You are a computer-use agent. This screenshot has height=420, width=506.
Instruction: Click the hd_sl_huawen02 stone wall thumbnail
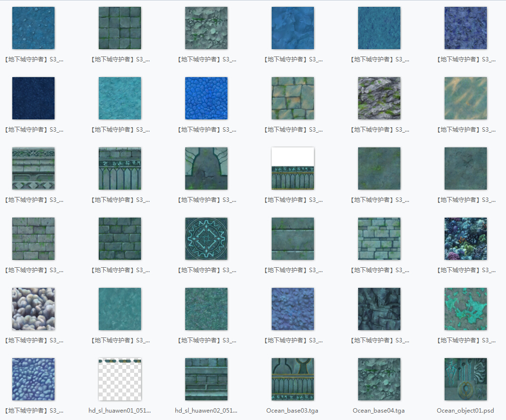[x=206, y=379]
